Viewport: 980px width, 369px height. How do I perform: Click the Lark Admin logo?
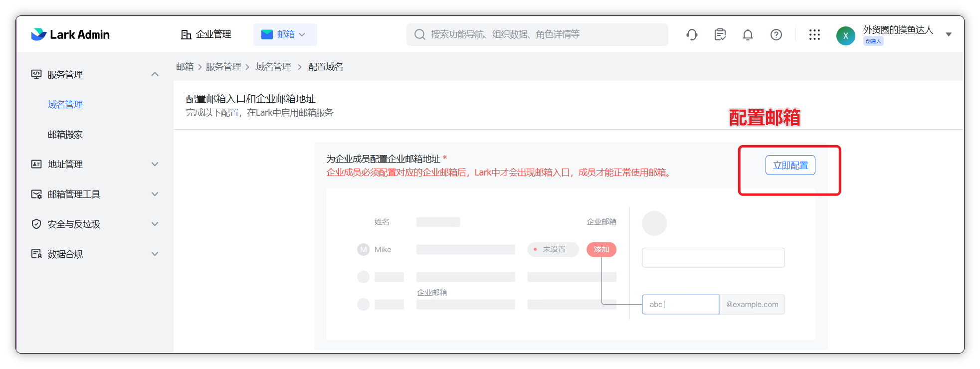70,34
